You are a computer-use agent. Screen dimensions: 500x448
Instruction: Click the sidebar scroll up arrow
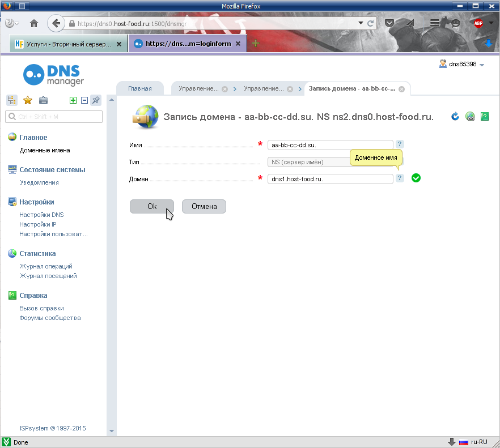(x=112, y=100)
